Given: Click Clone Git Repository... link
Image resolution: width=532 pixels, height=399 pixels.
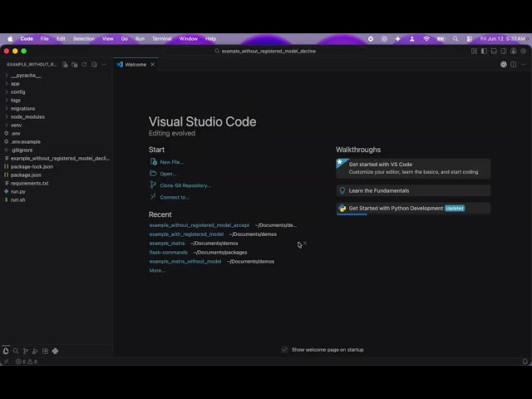Looking at the screenshot, I should 185,185.
